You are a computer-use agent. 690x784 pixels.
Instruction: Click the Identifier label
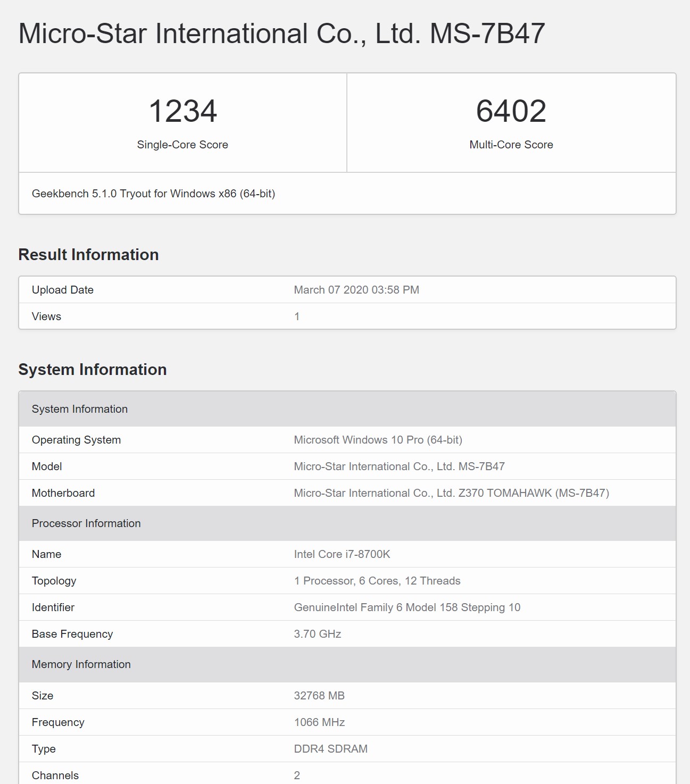pyautogui.click(x=53, y=607)
